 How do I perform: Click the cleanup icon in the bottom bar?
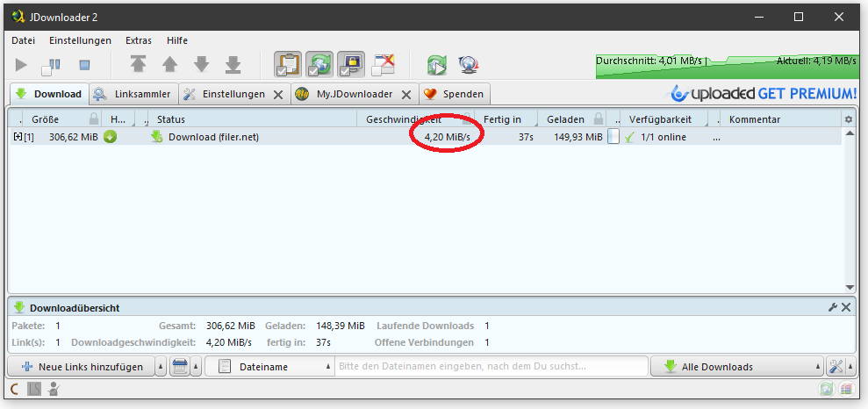pyautogui.click(x=179, y=366)
